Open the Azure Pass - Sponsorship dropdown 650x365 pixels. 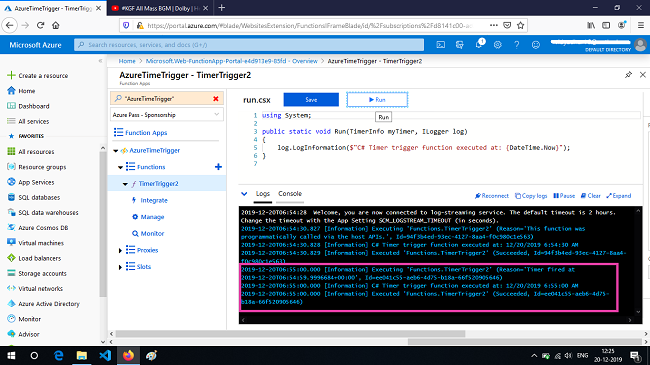[167, 114]
